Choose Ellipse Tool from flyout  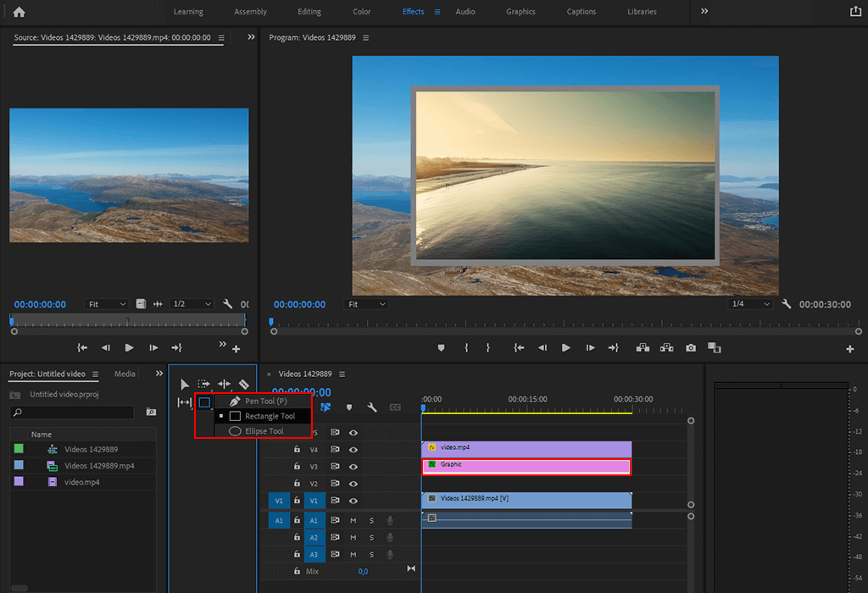pos(264,431)
